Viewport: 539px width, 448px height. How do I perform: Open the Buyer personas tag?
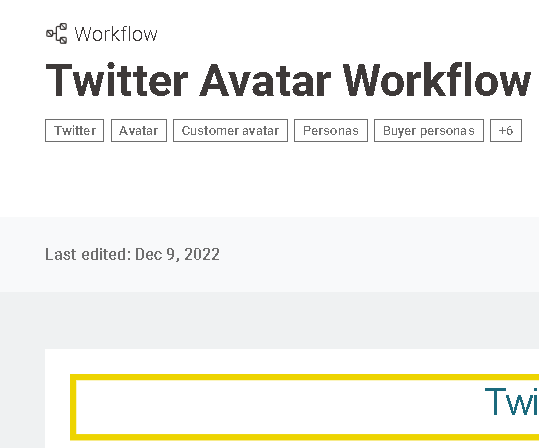click(x=429, y=131)
